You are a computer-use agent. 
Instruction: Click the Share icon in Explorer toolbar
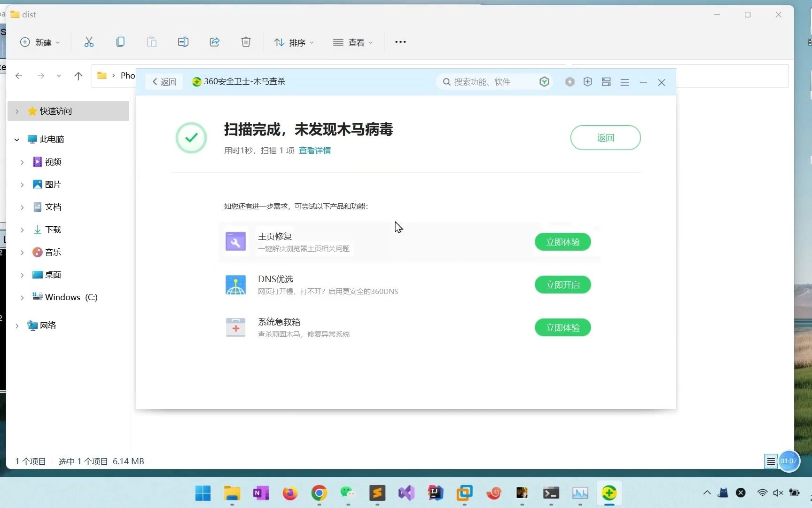[x=214, y=42]
